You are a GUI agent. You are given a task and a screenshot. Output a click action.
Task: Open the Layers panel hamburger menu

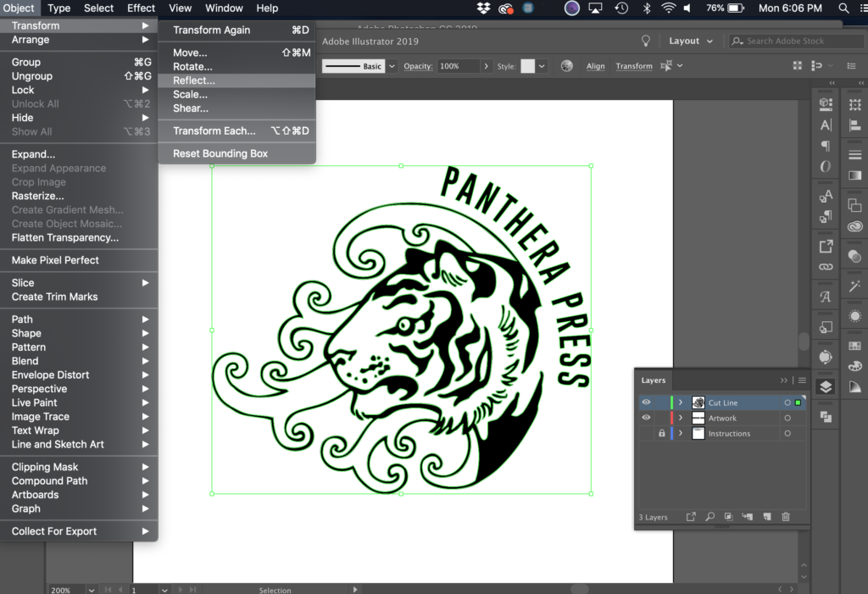tap(802, 380)
